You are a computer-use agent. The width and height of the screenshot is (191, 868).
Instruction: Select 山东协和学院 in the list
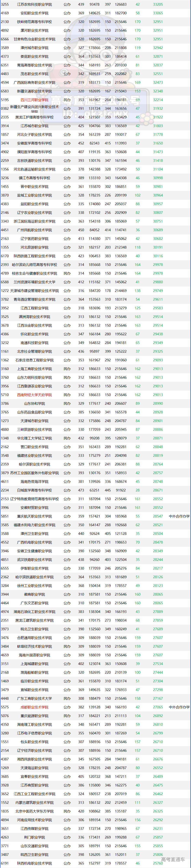35,404
